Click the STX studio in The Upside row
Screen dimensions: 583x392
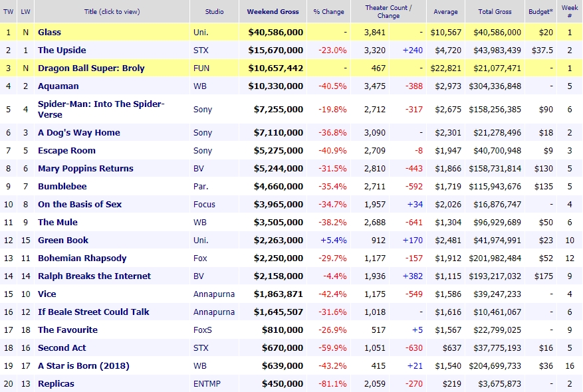coord(201,50)
